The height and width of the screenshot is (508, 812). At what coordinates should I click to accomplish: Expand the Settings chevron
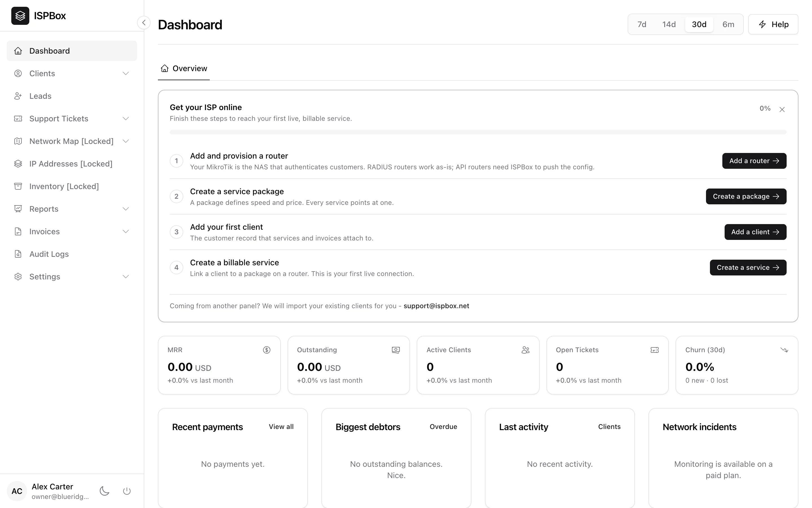[x=126, y=277]
